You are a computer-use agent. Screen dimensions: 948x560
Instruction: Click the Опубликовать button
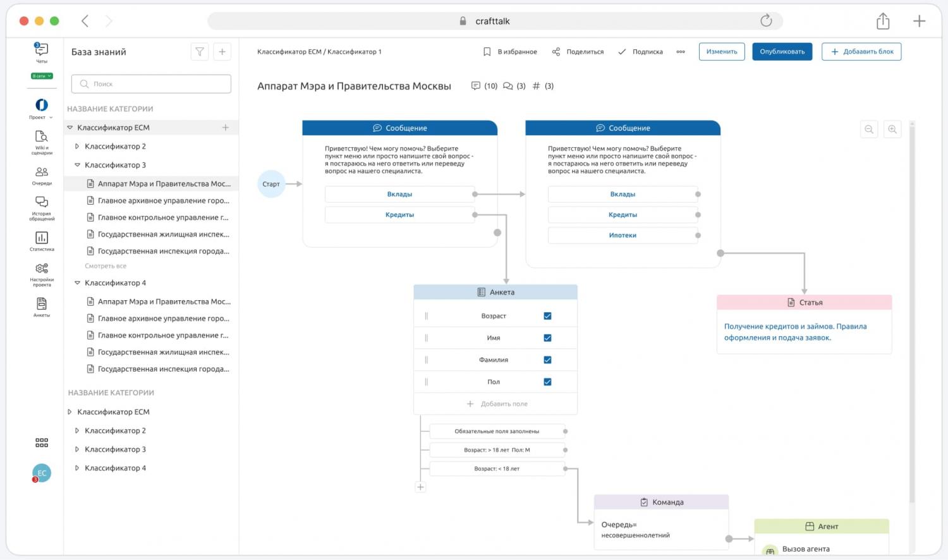[x=782, y=52]
